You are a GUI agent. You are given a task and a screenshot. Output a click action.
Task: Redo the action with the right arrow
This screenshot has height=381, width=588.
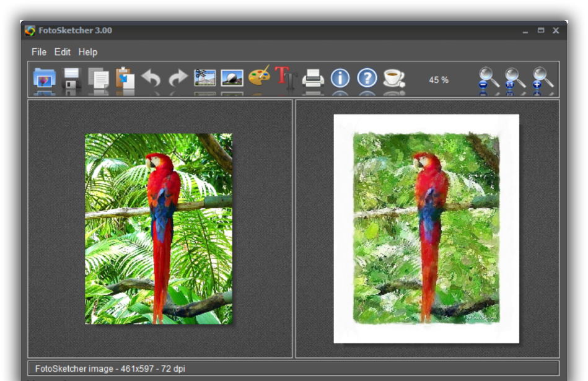(x=178, y=78)
